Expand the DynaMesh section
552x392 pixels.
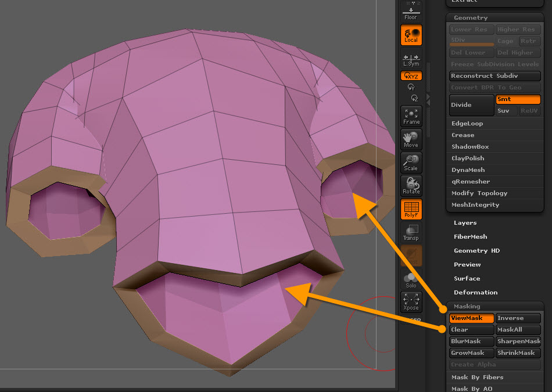click(468, 170)
